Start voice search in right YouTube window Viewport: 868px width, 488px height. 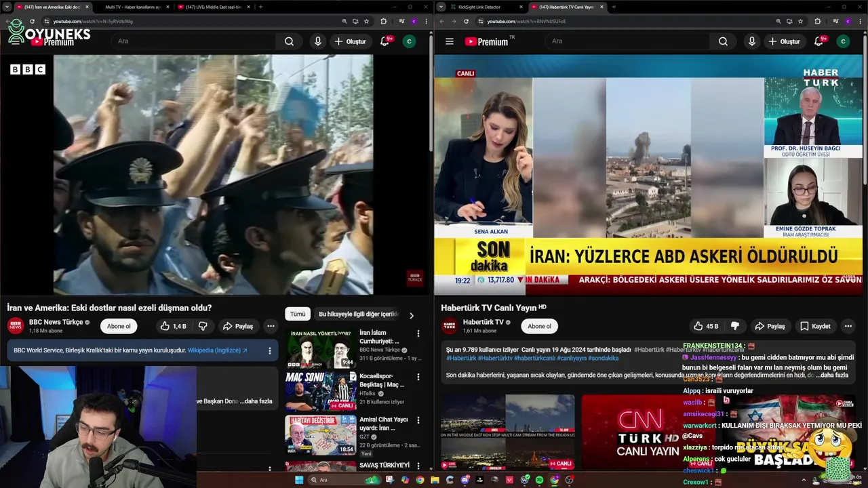[751, 41]
